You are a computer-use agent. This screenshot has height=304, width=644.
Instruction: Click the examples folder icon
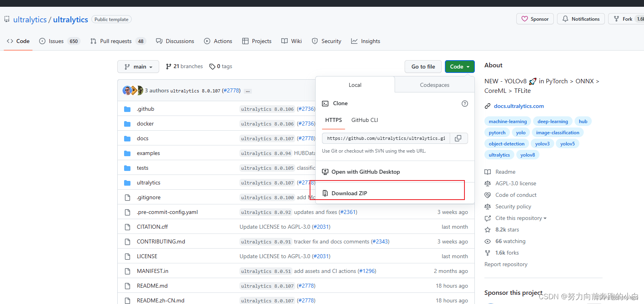127,153
